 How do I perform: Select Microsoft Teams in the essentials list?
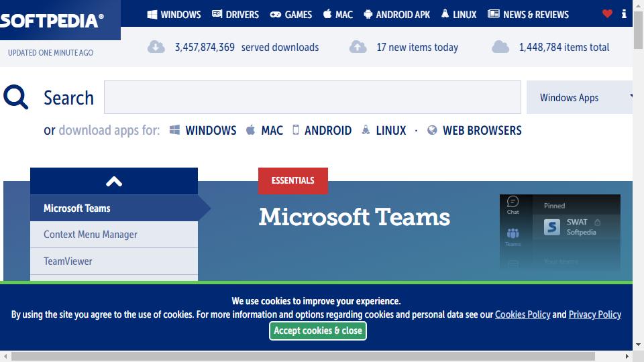pos(114,208)
